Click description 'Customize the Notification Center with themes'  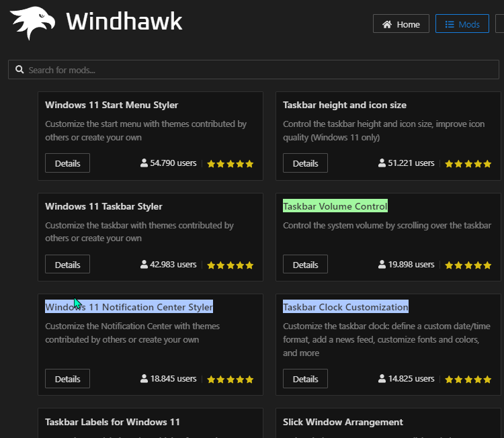132,333
